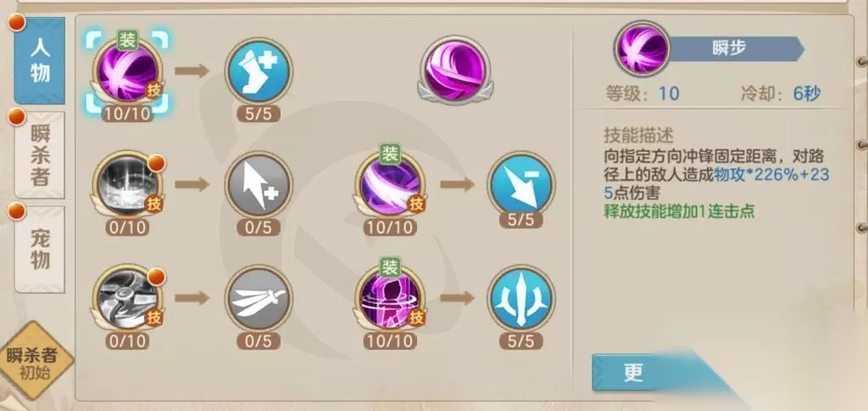Click the 瞬步 skill icon in detail header
Screen dimensions: 868x411
tap(643, 48)
